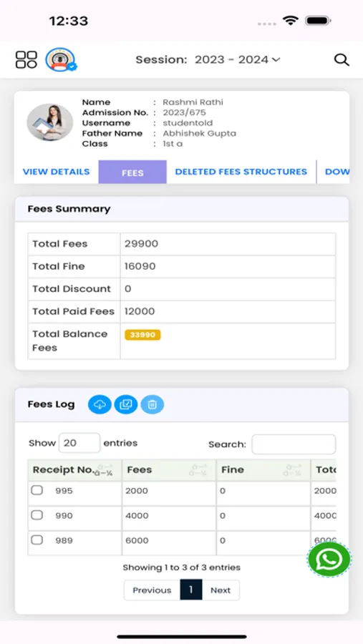Sort by Fine column arrows
This screenshot has height=644, width=363.
click(292, 470)
